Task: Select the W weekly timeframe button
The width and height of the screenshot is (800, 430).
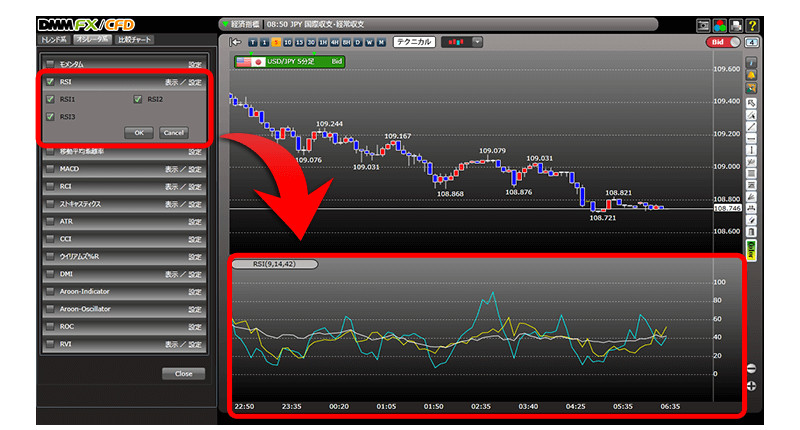Action: 369,42
